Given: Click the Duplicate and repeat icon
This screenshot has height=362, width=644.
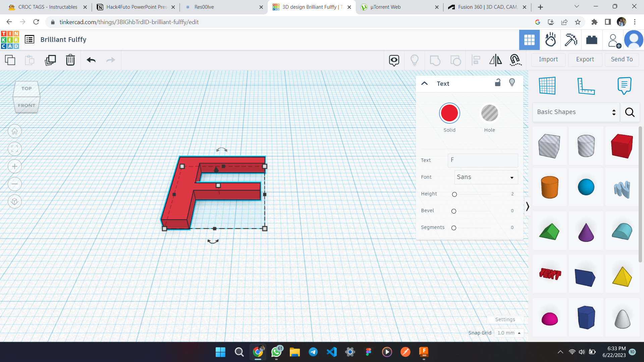Looking at the screenshot, I should click(50, 60).
